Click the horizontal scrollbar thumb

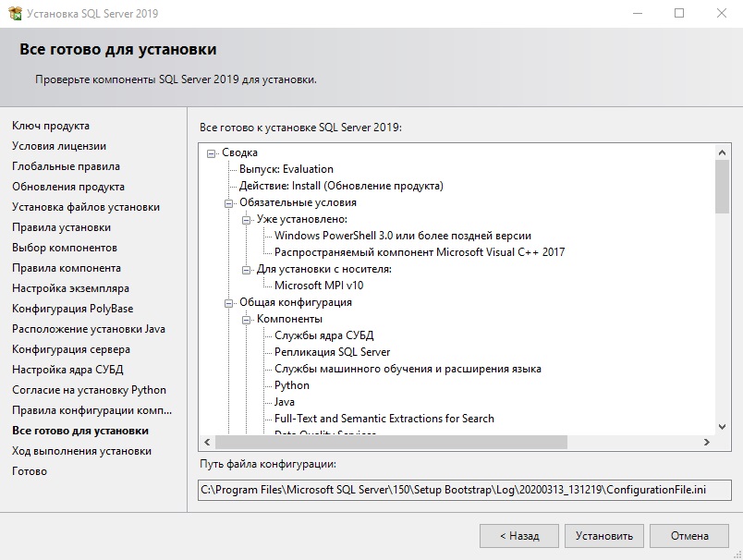[x=392, y=442]
